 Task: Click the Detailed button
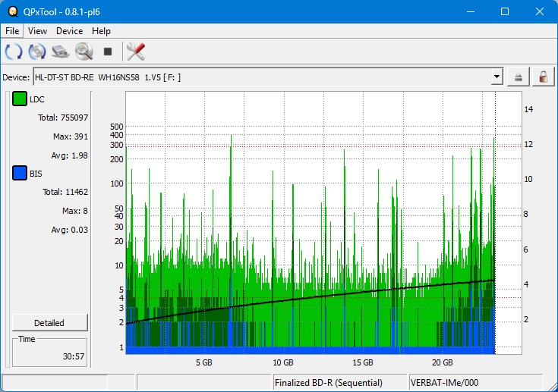(x=49, y=322)
